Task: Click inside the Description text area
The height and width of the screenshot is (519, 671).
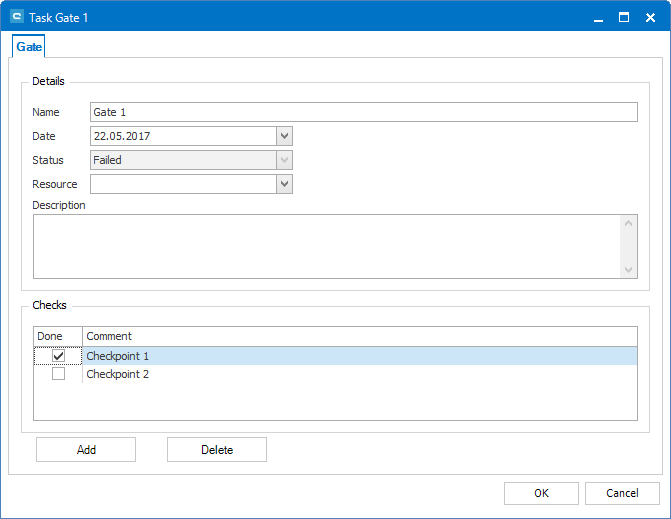Action: point(327,246)
